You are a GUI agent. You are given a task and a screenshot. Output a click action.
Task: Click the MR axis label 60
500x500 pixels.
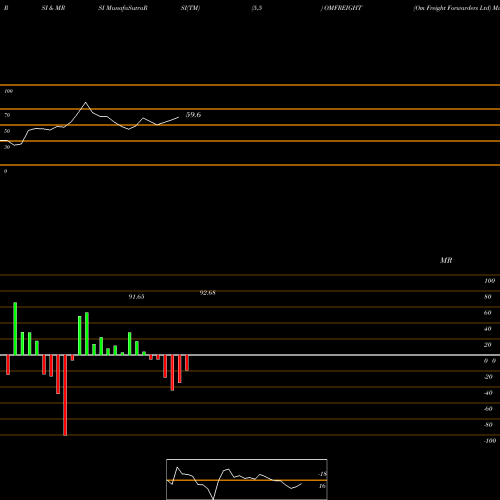point(488,313)
